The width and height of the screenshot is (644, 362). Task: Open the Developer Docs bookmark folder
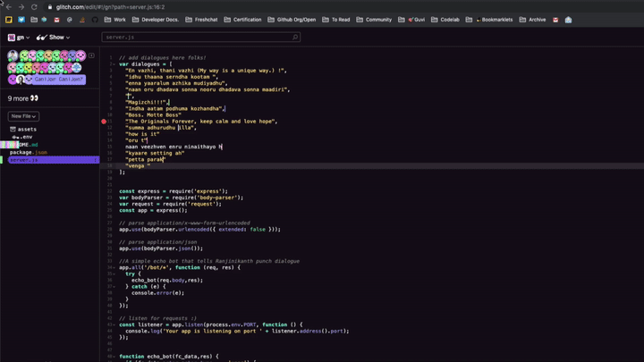pyautogui.click(x=156, y=19)
